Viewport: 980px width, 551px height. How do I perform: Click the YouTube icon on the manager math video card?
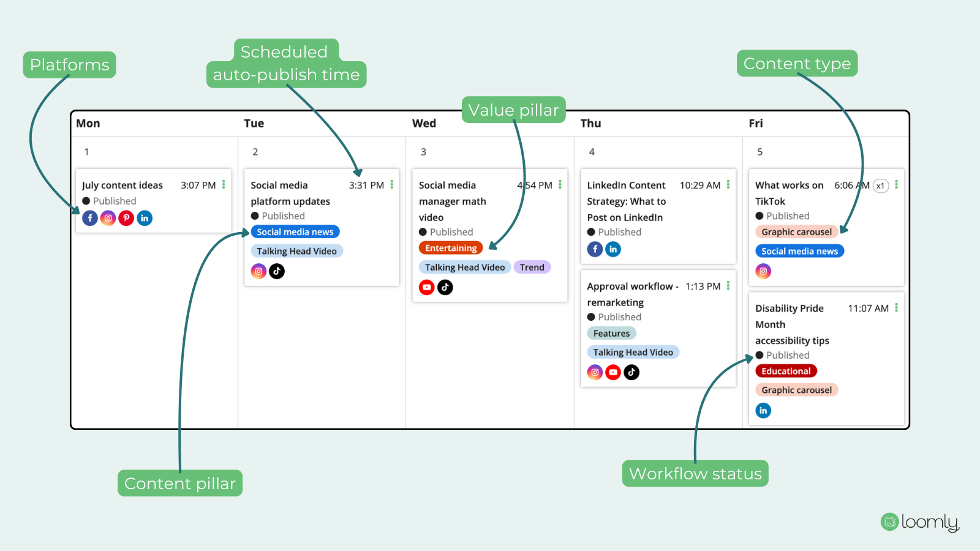pyautogui.click(x=426, y=287)
